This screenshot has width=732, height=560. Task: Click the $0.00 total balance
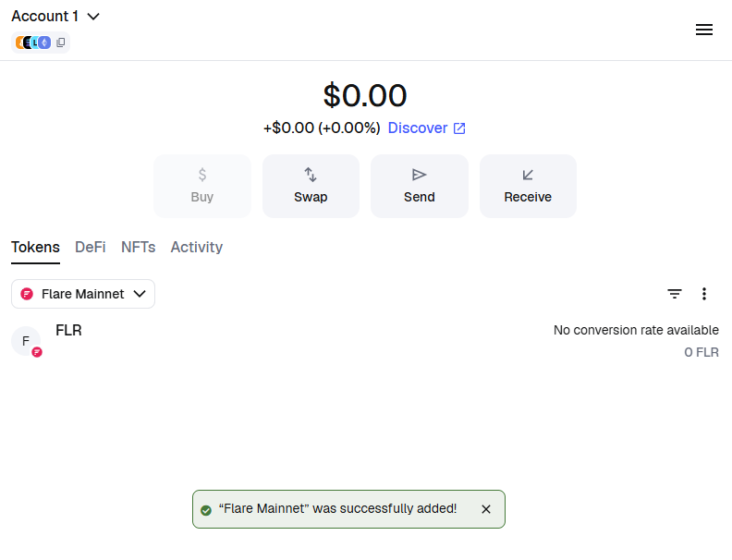[365, 95]
